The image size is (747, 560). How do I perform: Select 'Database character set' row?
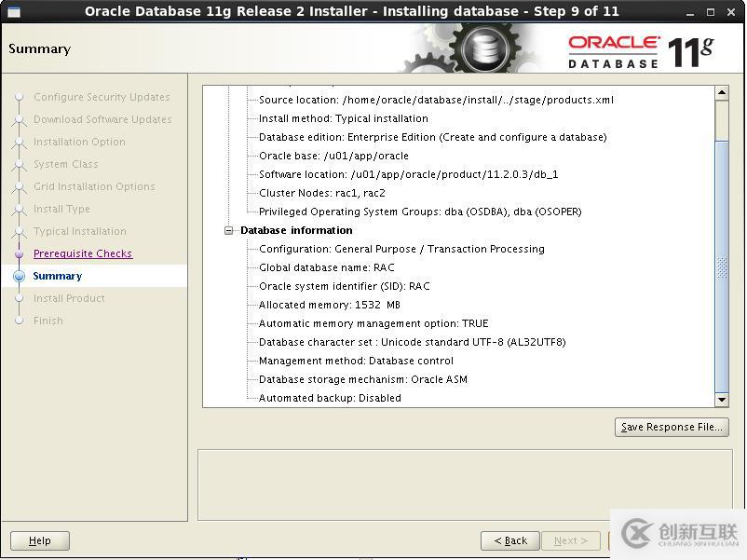(412, 342)
